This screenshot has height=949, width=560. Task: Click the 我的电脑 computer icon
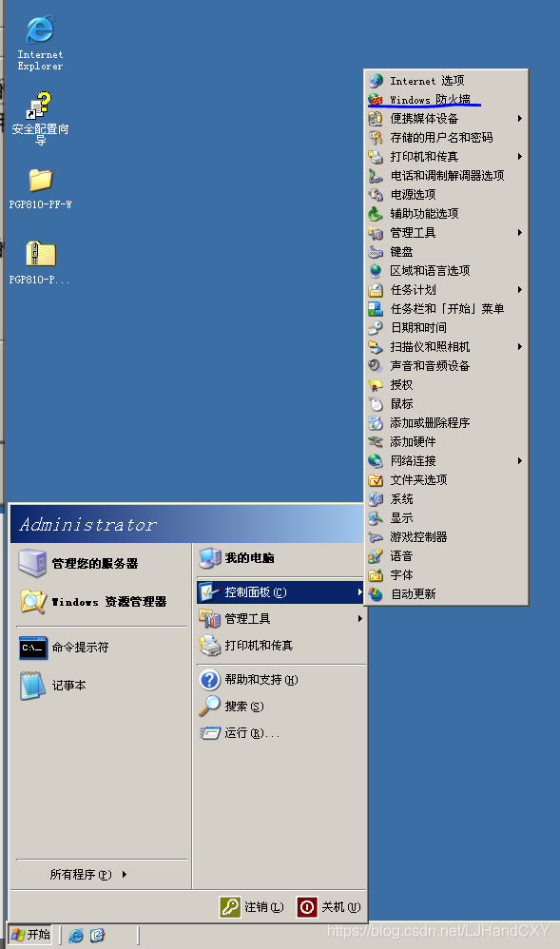coord(210,558)
